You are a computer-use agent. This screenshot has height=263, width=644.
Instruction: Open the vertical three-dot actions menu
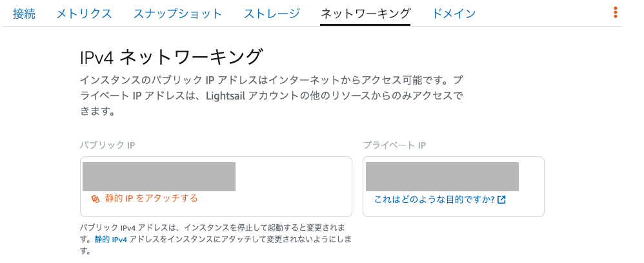[x=615, y=12]
